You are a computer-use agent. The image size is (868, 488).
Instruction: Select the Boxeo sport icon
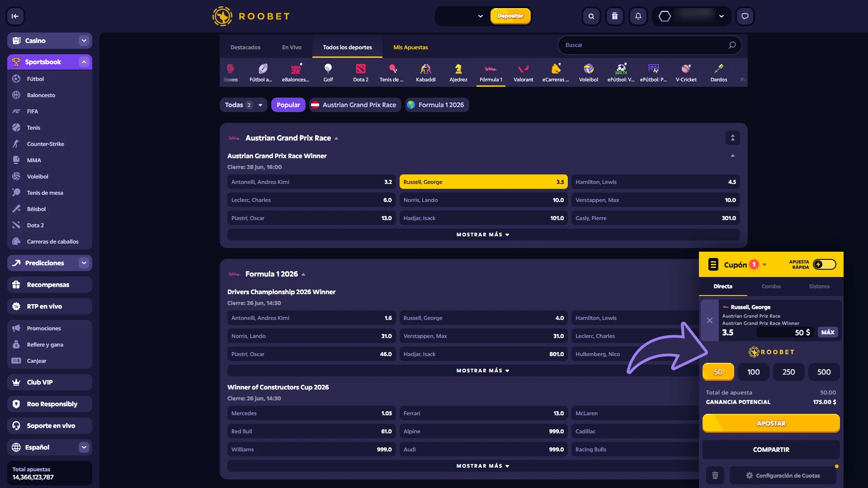tap(231, 73)
